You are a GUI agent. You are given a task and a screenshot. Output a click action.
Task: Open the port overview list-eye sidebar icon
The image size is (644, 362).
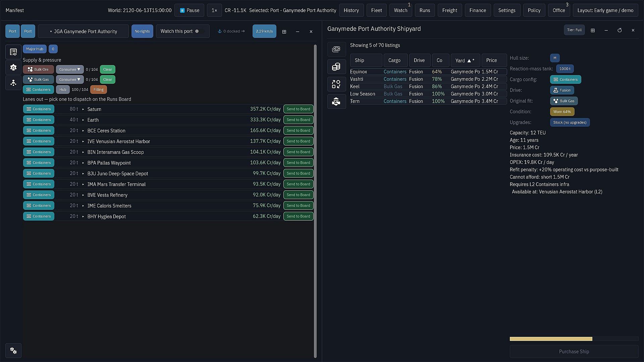coord(13,52)
